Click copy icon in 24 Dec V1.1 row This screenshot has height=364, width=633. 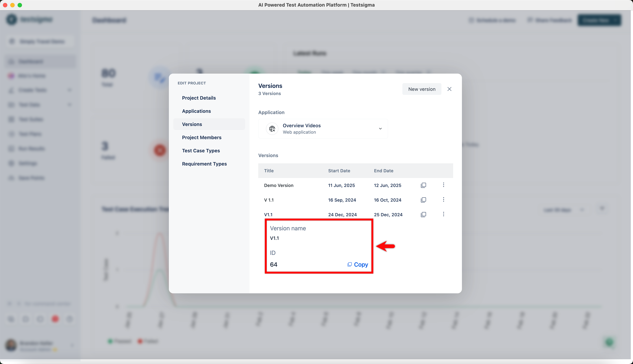[423, 215]
